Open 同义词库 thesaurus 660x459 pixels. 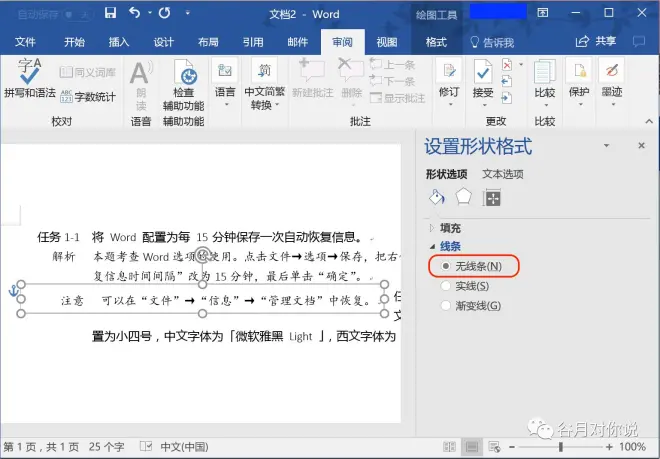pyautogui.click(x=88, y=72)
